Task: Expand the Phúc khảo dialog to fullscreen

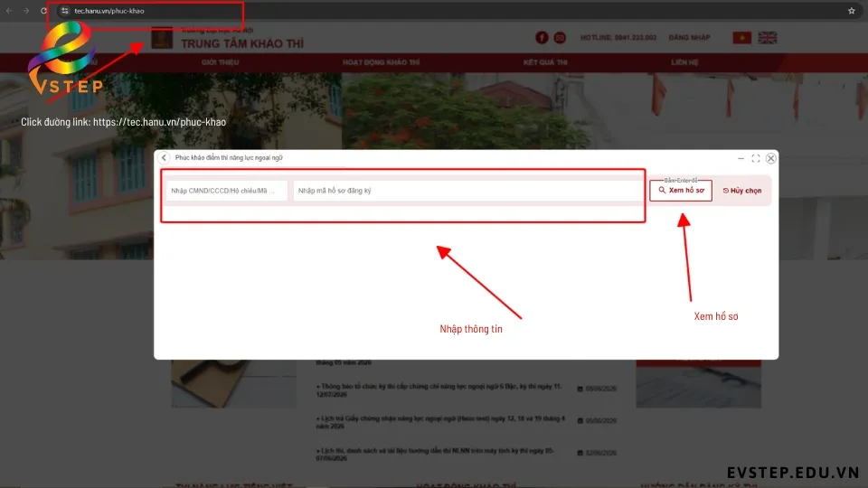Action: [756, 158]
